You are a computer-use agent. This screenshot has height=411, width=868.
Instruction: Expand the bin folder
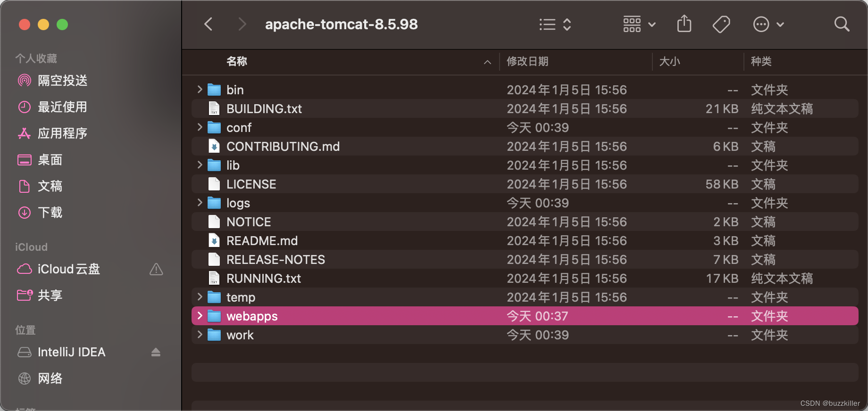pos(200,89)
